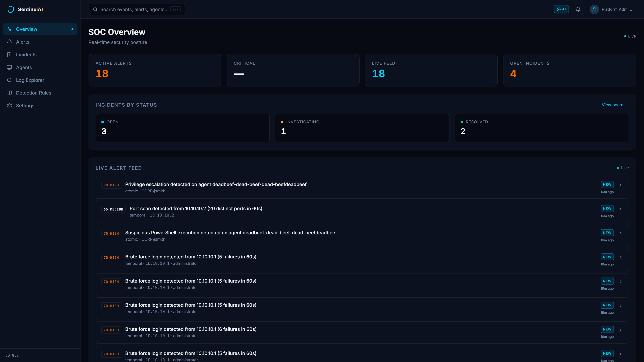Viewport: 644px width, 362px height.
Task: Open Settings page
Action: 40,106
